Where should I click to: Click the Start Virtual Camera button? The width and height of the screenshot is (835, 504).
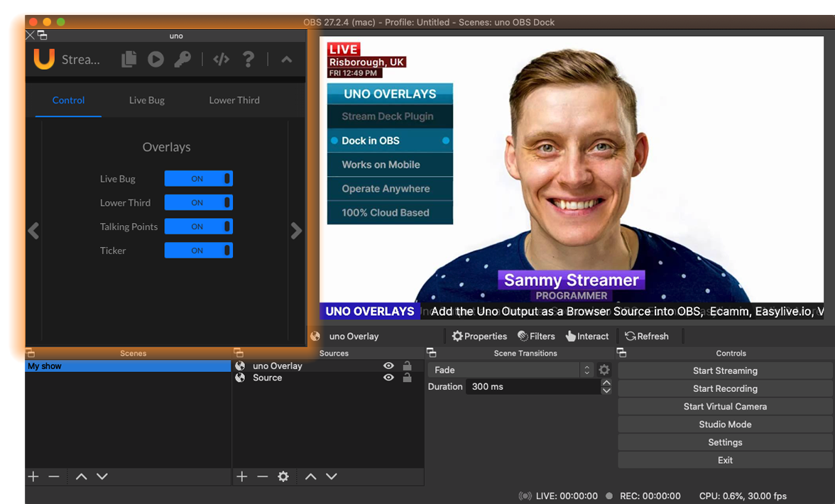coord(725,406)
